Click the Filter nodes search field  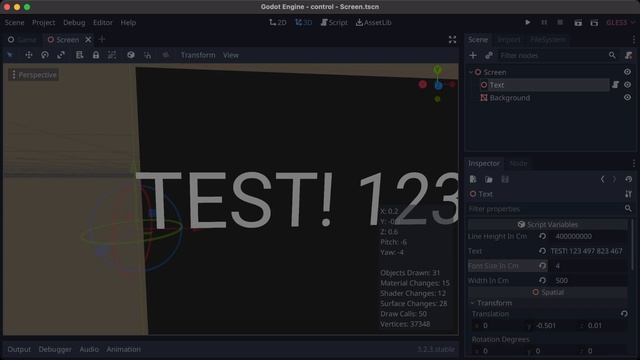click(557, 55)
